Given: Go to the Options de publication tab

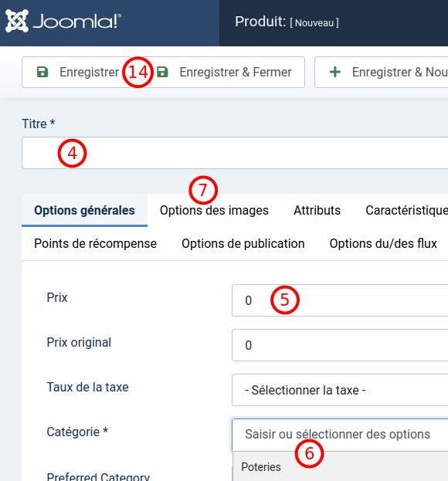Looking at the screenshot, I should coord(243,243).
